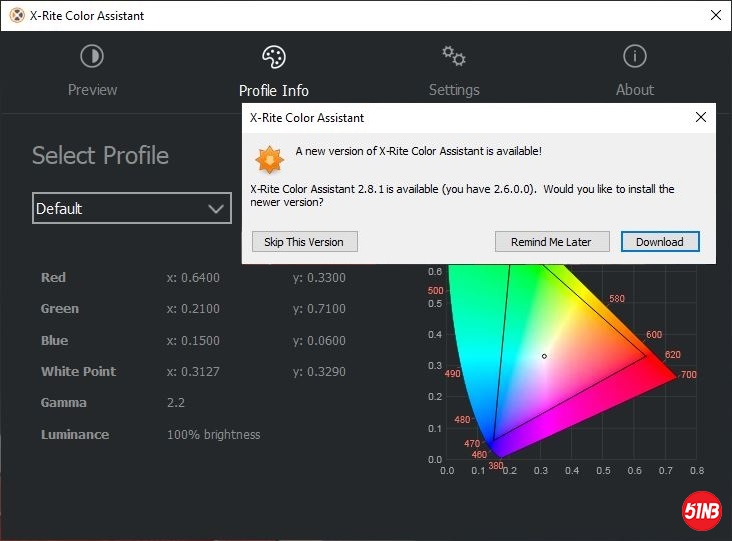732x541 pixels.
Task: Click the Gamma 2.2 value
Action: tap(176, 403)
